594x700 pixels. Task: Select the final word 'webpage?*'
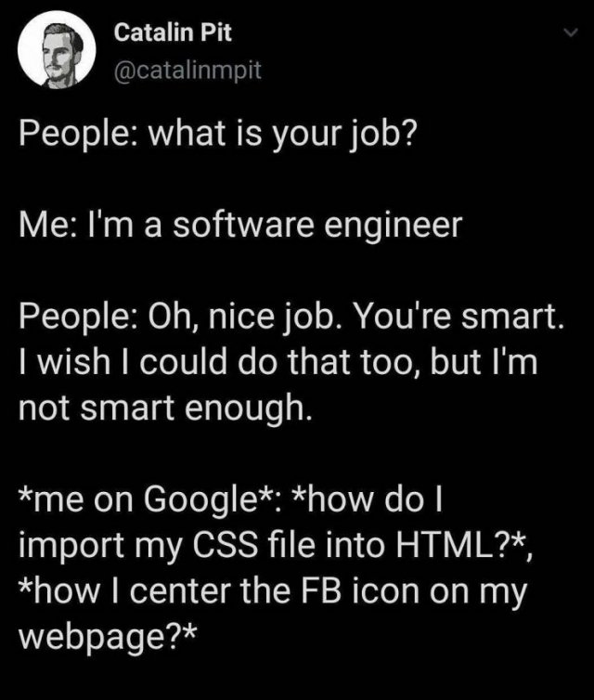[107, 636]
